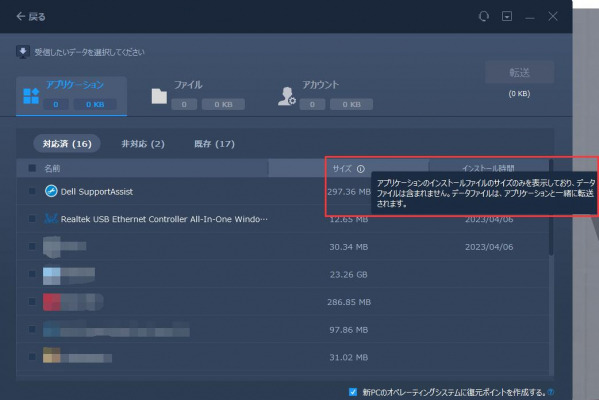Click the size info icon next to サイズ
599x400 pixels.
click(361, 168)
